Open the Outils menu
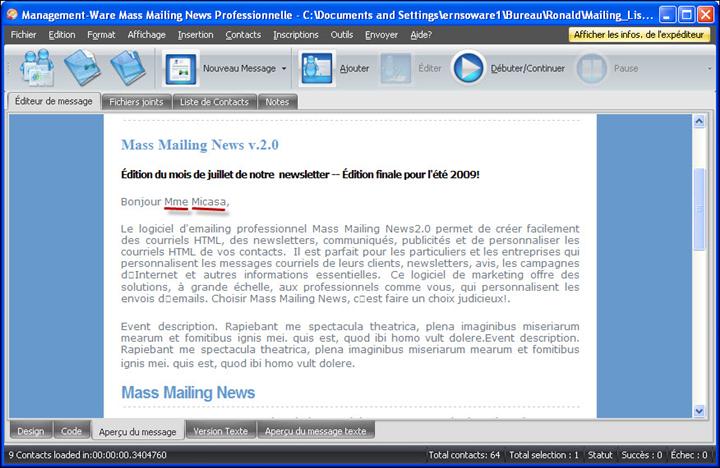This screenshot has width=720, height=468. (x=342, y=34)
